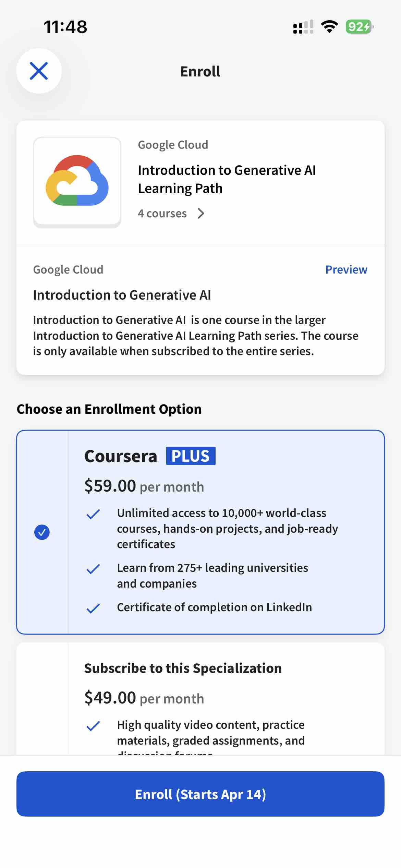Tap the Wi-Fi icon in status bar
The image size is (401, 868).
(329, 27)
